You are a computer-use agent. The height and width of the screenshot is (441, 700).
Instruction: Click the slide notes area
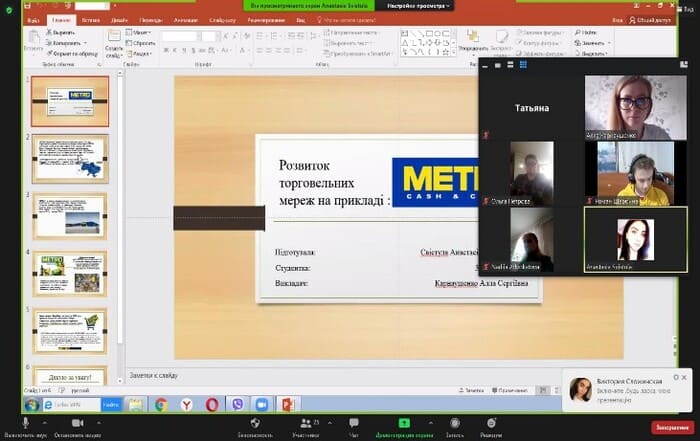tap(344, 375)
